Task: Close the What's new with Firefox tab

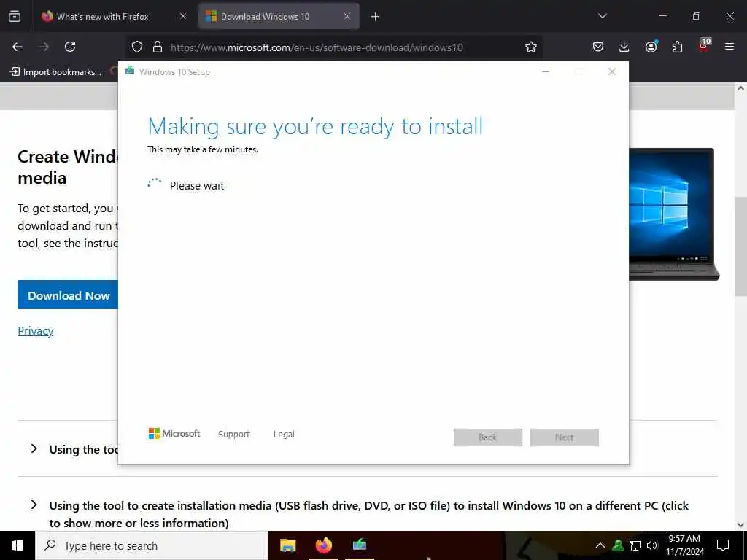Action: pos(183,16)
